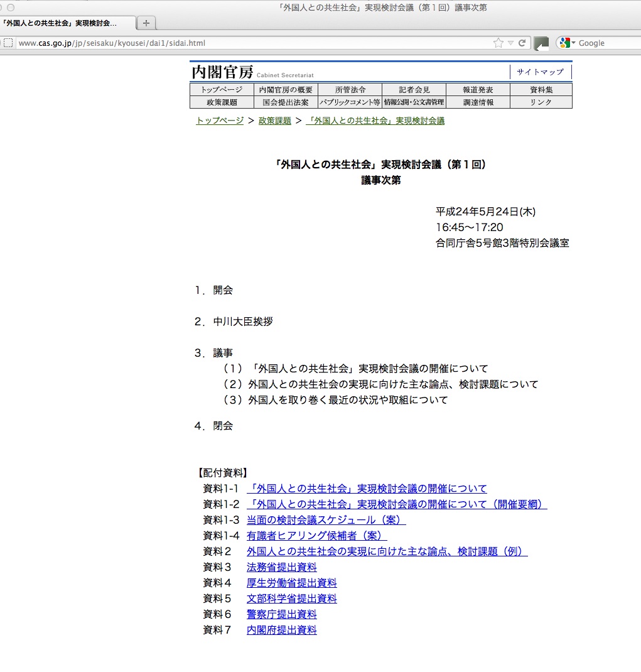Screen dimensions: 641x672
Task: Open 内閣官房の概要 menu item
Action: point(286,90)
